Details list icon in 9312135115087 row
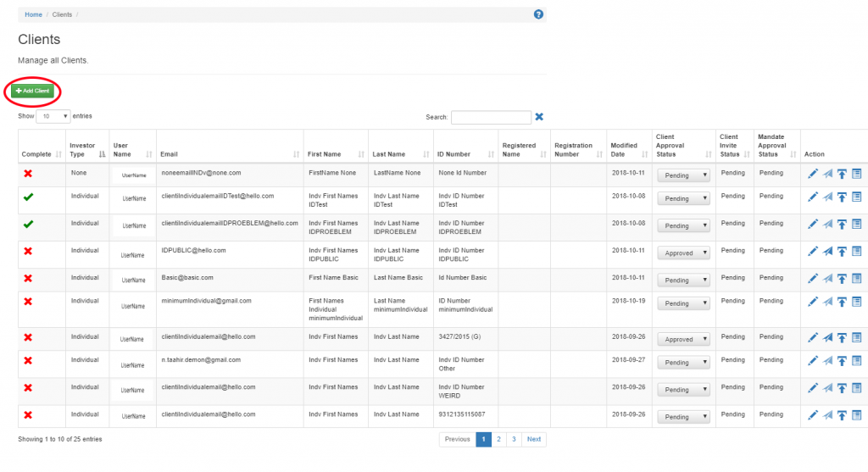 tap(856, 415)
